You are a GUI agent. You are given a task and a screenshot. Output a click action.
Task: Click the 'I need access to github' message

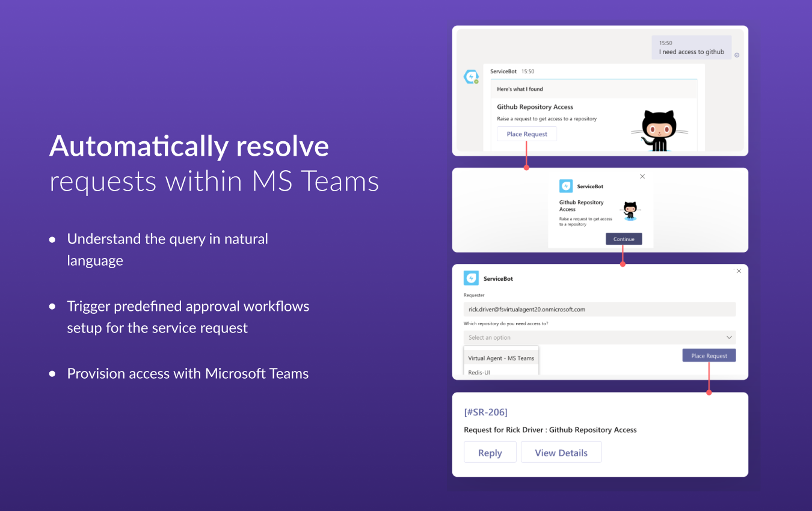click(x=692, y=48)
